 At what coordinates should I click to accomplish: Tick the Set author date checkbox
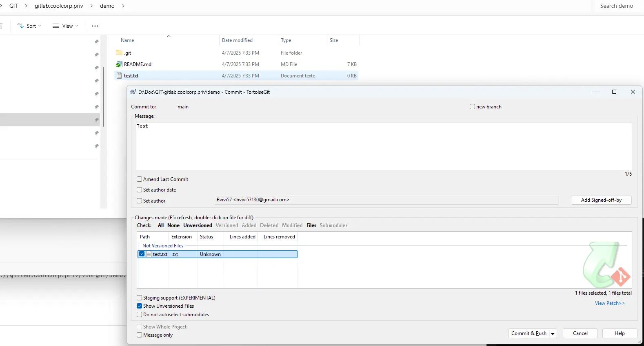[x=139, y=190]
